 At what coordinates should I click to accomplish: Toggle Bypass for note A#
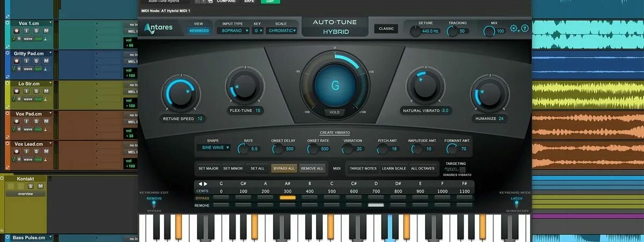pyautogui.click(x=288, y=197)
